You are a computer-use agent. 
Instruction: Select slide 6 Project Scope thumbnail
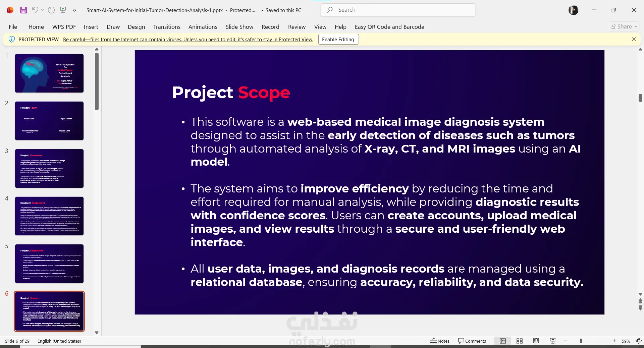pyautogui.click(x=49, y=311)
